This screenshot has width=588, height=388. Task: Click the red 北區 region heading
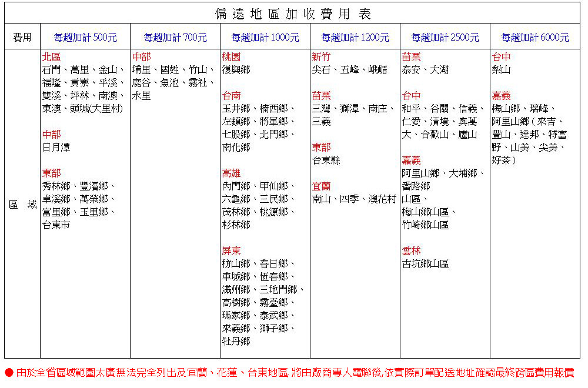tap(51, 57)
